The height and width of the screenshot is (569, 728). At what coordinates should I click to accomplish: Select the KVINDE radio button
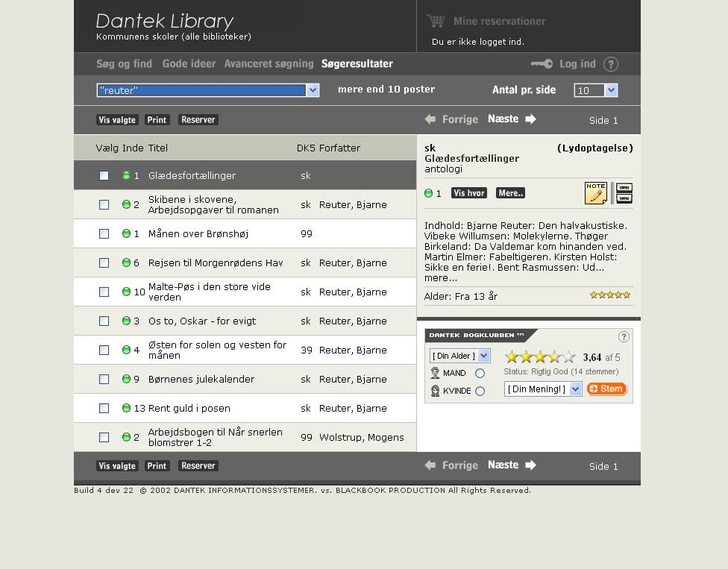point(480,392)
